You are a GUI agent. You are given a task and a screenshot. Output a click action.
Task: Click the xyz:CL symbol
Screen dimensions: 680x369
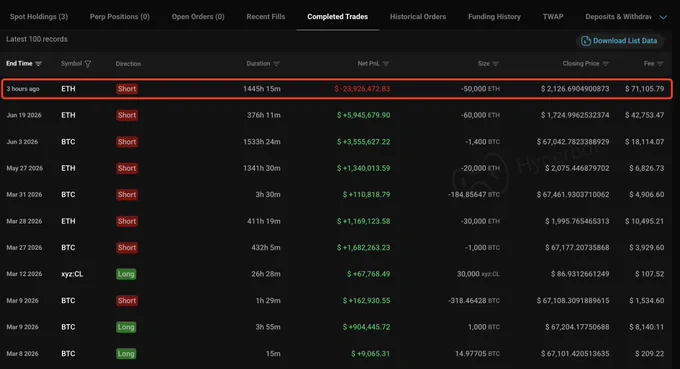click(x=72, y=274)
